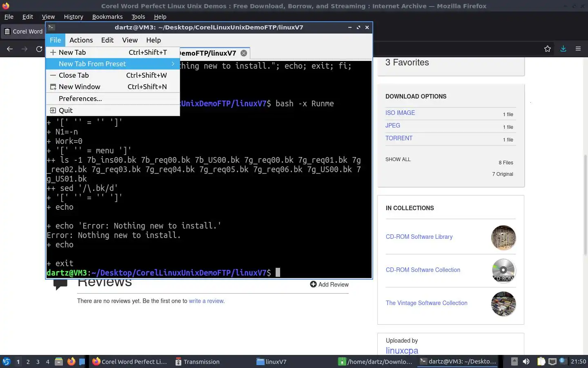Image resolution: width=588 pixels, height=368 pixels.
Task: Open uploader linuxcpa profile link
Action: point(402,350)
